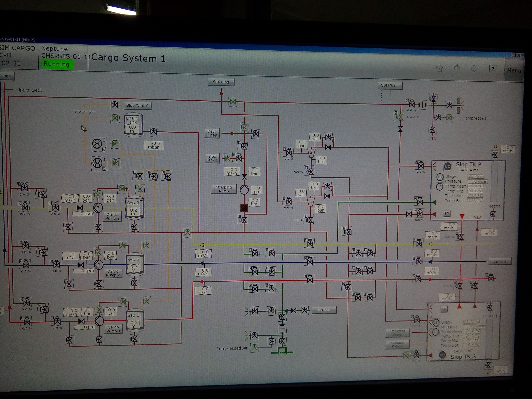Toggle green valve beside vacuum pump 2
The height and width of the screenshot is (399, 532).
[x=115, y=144]
